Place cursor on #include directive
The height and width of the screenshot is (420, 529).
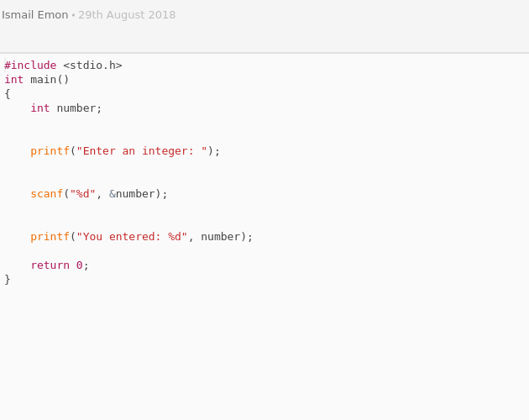point(30,66)
